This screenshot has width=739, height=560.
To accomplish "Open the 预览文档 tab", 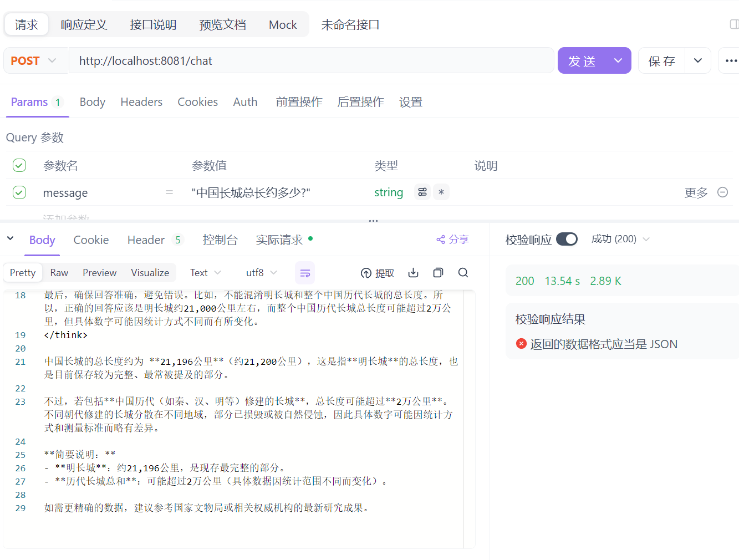I will pyautogui.click(x=222, y=24).
